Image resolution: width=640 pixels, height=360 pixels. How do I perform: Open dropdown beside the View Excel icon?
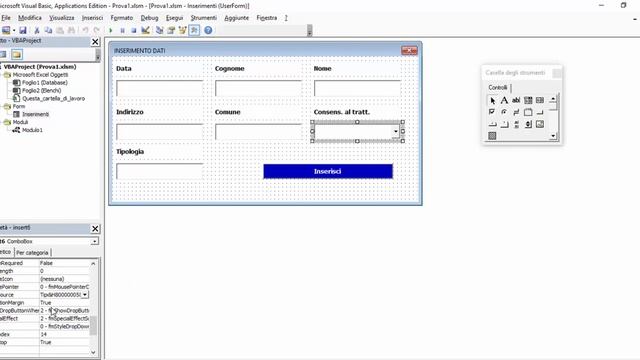pos(14,30)
